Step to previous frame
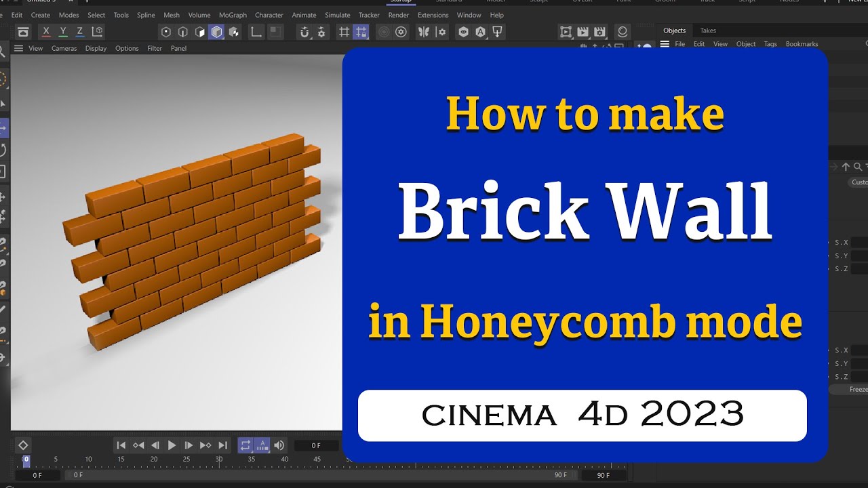868x488 pixels. [155, 445]
